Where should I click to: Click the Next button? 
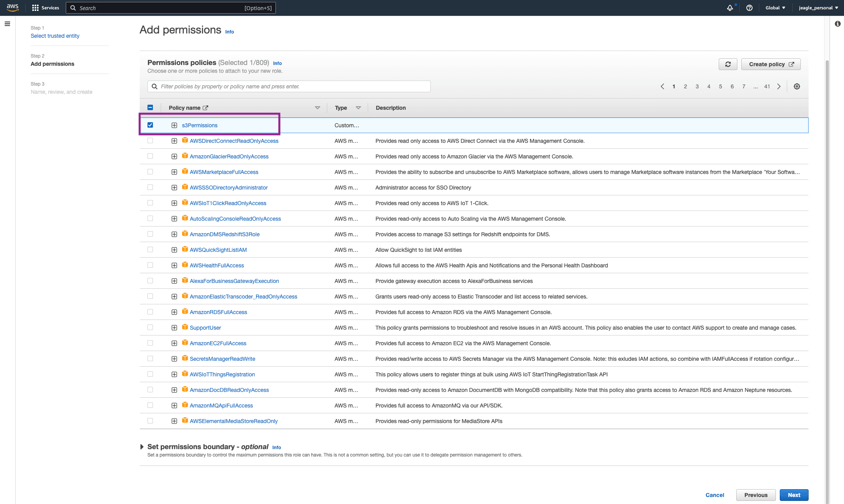[x=794, y=495]
